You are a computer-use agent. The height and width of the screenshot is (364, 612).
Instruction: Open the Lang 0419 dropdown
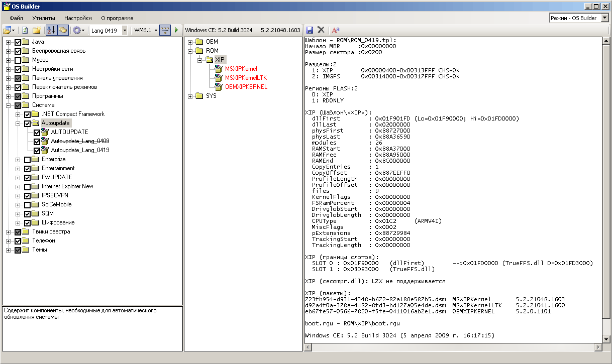[x=109, y=30]
